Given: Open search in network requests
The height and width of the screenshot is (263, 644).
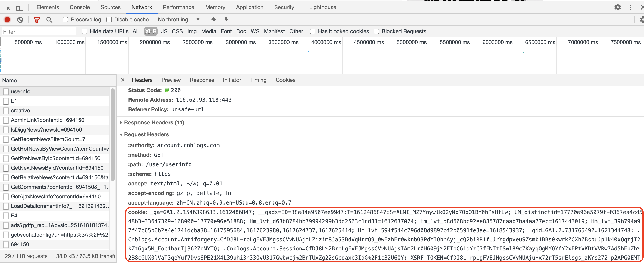Looking at the screenshot, I should coord(49,20).
